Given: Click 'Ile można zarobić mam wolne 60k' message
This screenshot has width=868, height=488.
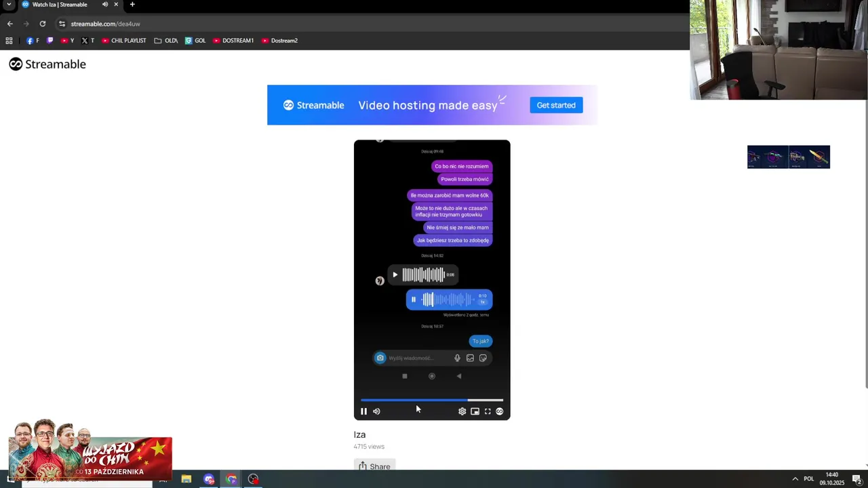Looking at the screenshot, I should tap(450, 195).
